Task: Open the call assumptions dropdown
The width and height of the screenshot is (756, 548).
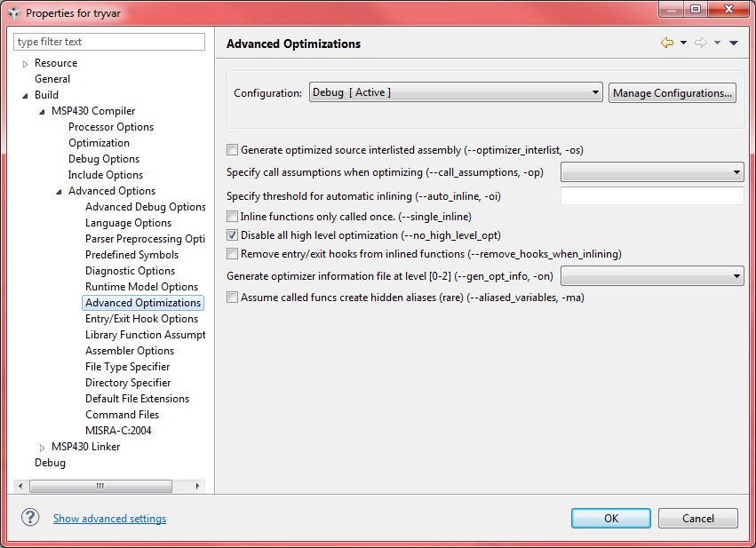Action: tap(652, 172)
